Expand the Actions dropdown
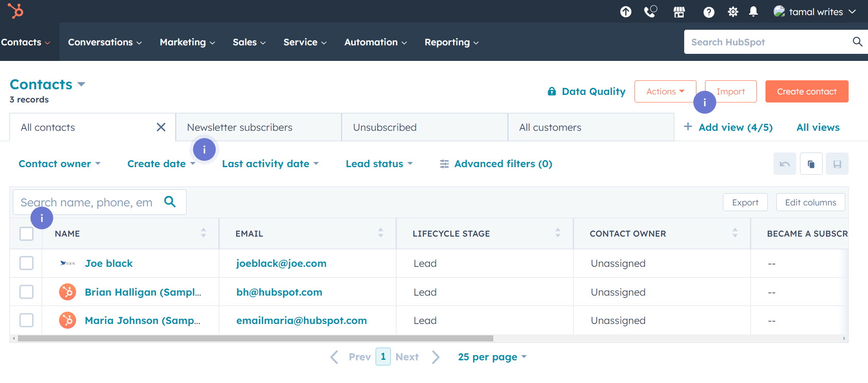Screen dimensions: 868x383 pos(665,92)
